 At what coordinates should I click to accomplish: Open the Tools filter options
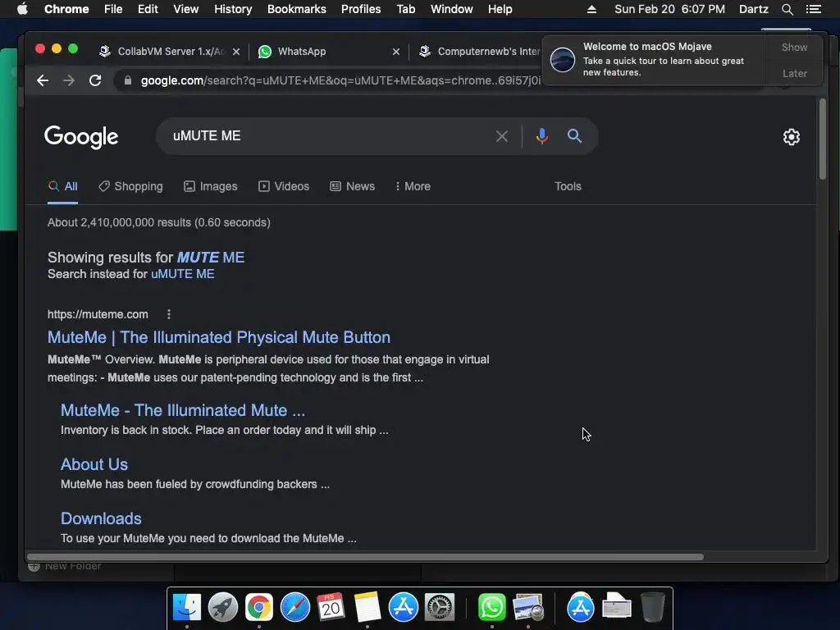coord(568,186)
